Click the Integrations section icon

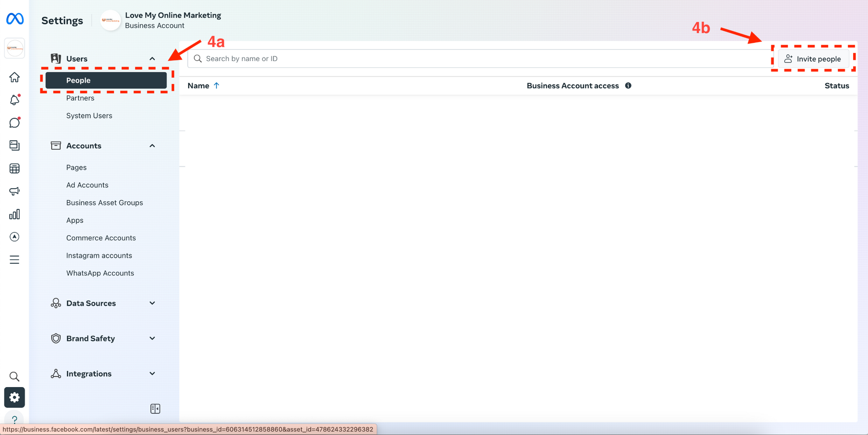pyautogui.click(x=56, y=374)
